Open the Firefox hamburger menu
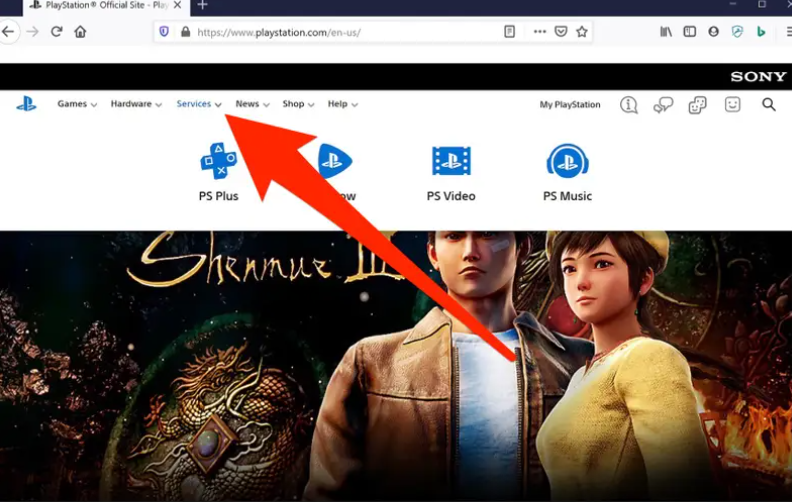This screenshot has height=502, width=792. pyautogui.click(x=788, y=32)
